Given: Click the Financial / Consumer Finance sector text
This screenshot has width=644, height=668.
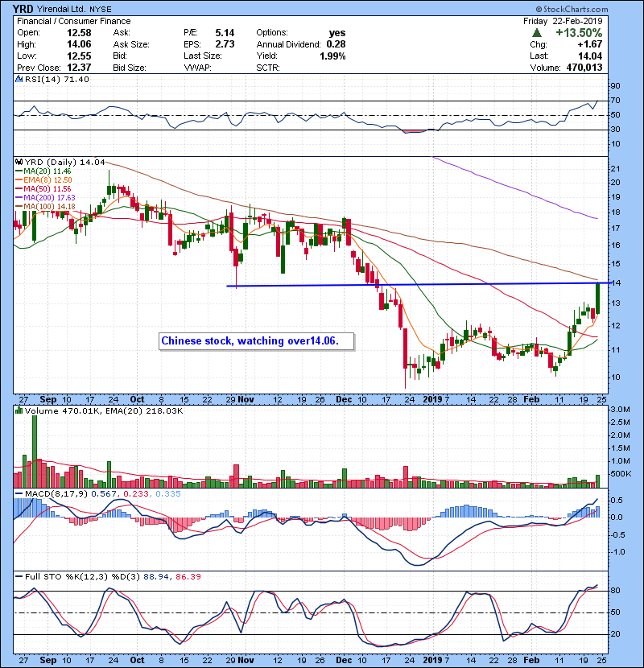Looking at the screenshot, I should coord(74,21).
